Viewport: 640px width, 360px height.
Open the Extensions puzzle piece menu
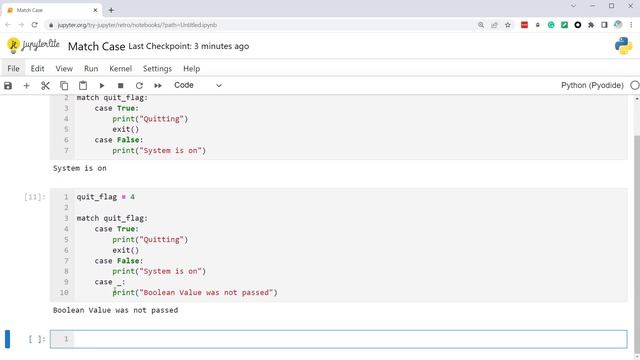(x=591, y=25)
